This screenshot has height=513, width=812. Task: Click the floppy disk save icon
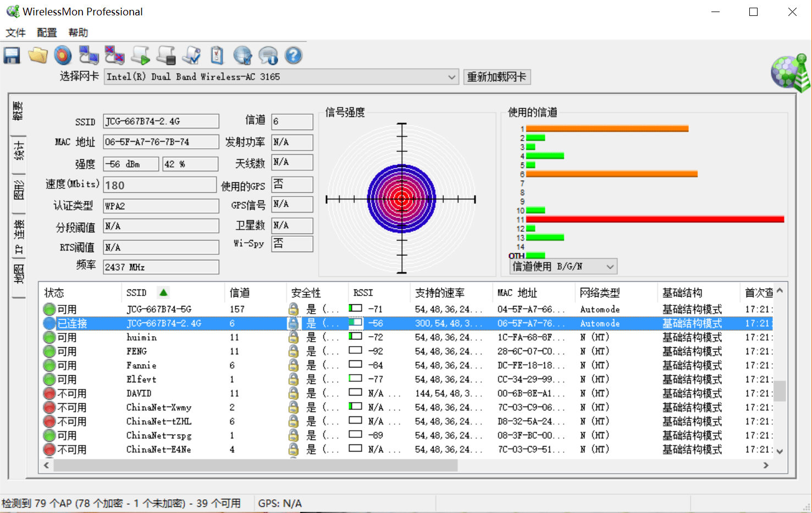click(12, 55)
